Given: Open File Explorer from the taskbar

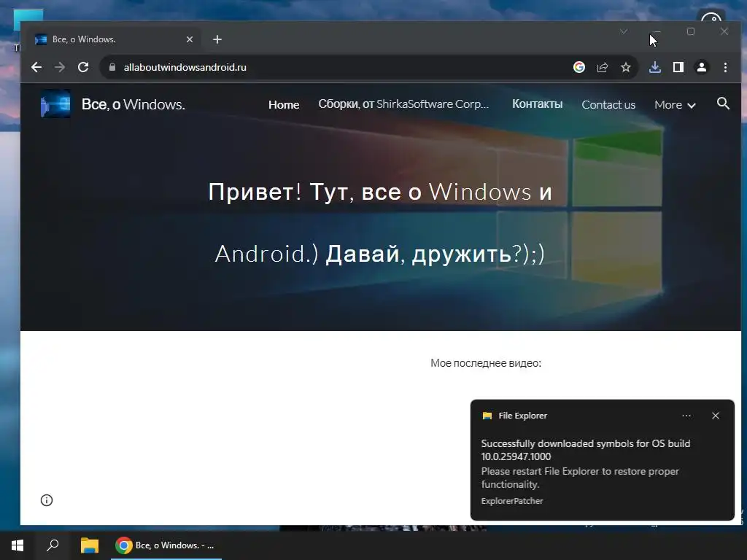Looking at the screenshot, I should tap(90, 545).
